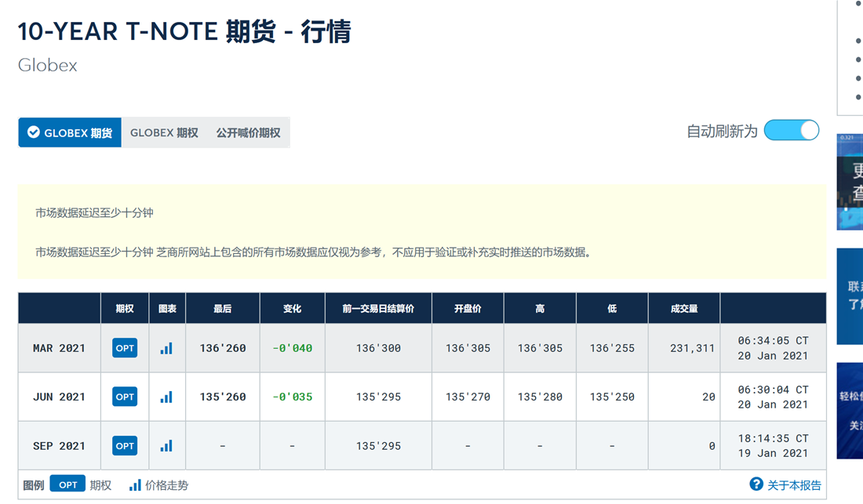Click the 价格走势 legend chart icon
863x504 pixels.
pos(136,485)
